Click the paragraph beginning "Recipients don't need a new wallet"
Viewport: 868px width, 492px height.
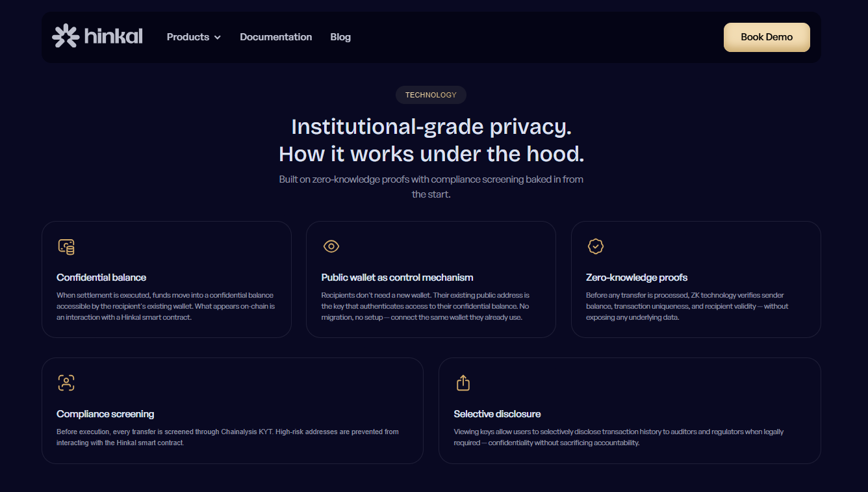tap(426, 306)
